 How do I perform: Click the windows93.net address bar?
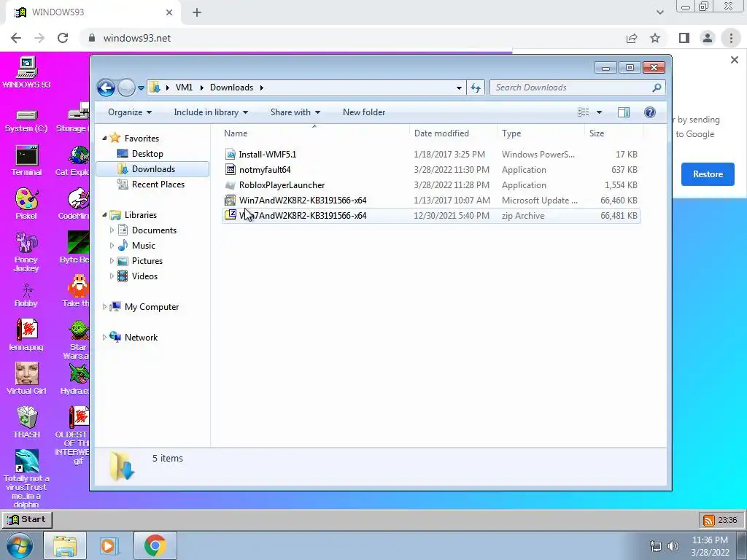tap(352, 38)
